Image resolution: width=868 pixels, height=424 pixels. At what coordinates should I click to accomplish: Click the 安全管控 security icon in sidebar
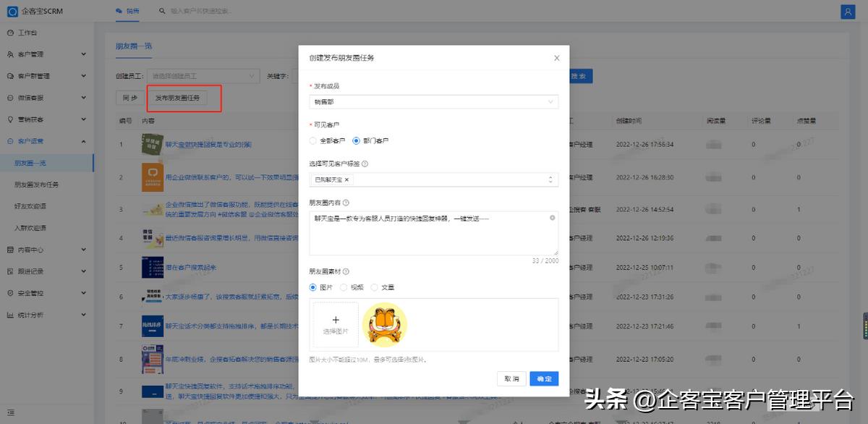[12, 293]
